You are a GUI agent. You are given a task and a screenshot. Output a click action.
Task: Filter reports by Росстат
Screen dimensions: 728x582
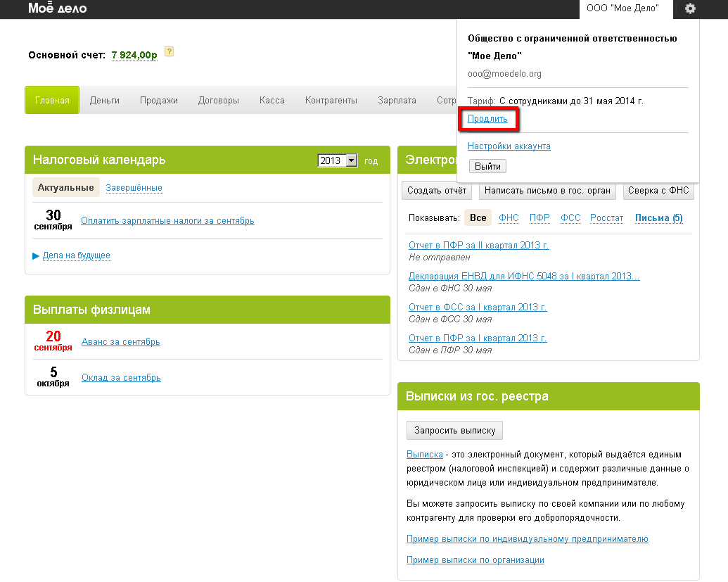click(x=606, y=218)
